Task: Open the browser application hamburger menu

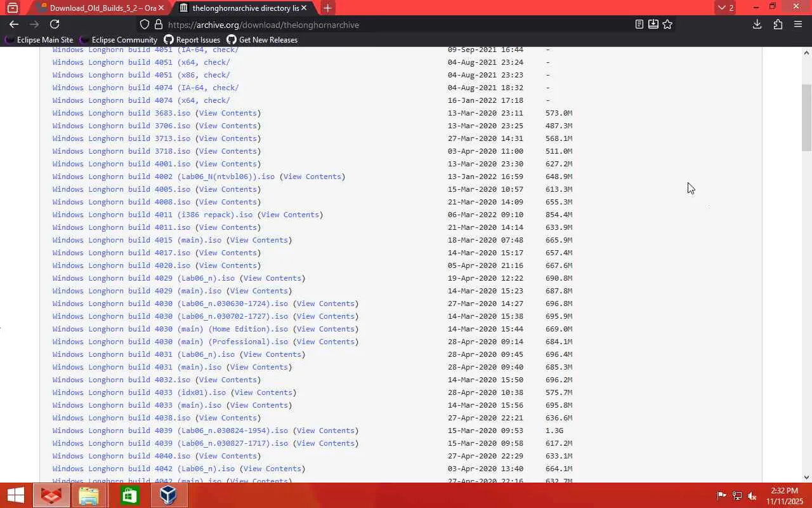Action: point(798,24)
